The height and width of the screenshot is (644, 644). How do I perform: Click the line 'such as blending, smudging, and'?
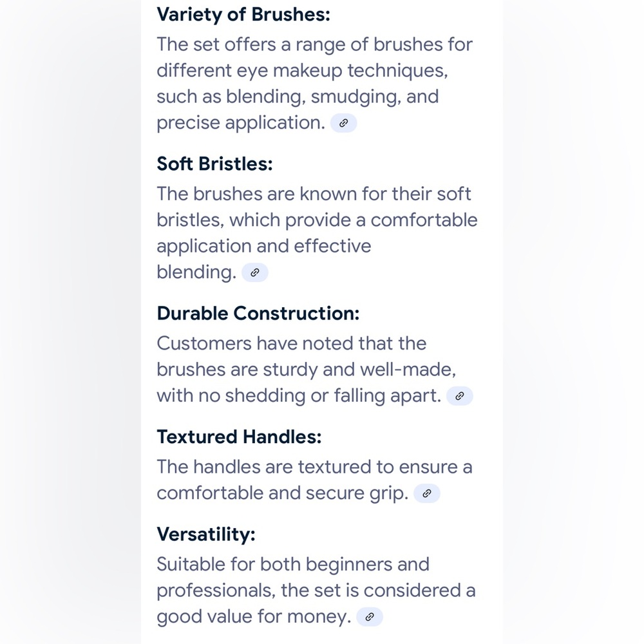tap(298, 97)
